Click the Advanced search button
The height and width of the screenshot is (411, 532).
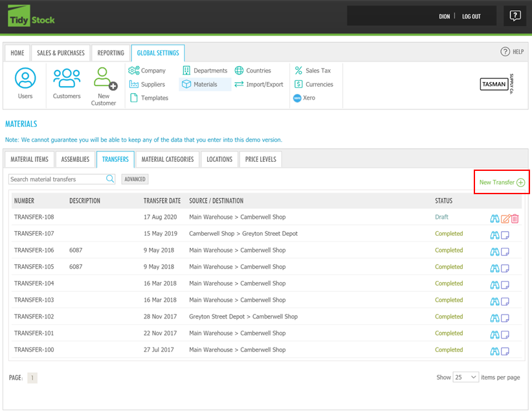[x=135, y=179]
